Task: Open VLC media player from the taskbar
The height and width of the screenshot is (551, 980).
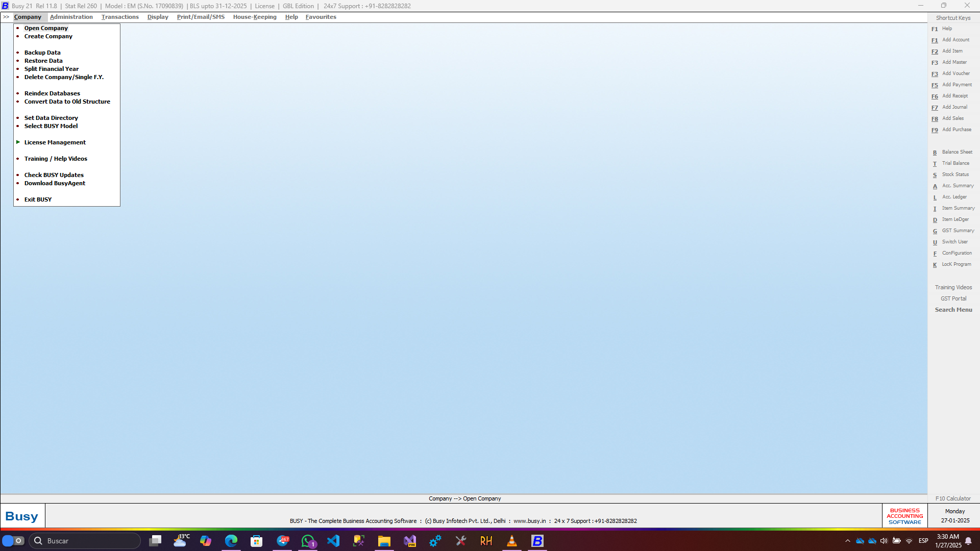Action: pyautogui.click(x=512, y=541)
